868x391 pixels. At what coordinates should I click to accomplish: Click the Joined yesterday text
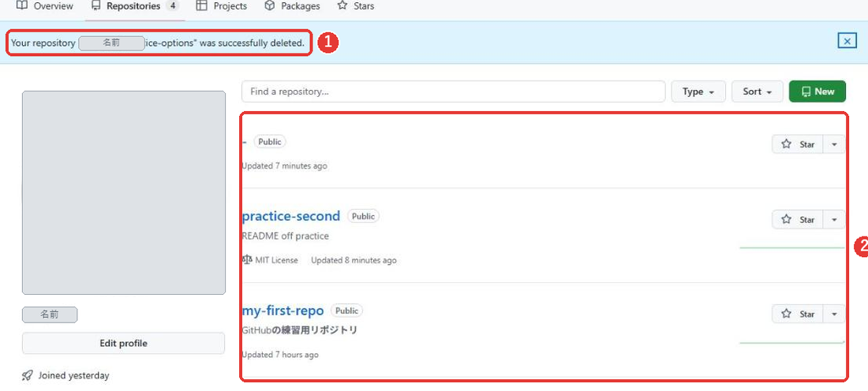point(73,375)
